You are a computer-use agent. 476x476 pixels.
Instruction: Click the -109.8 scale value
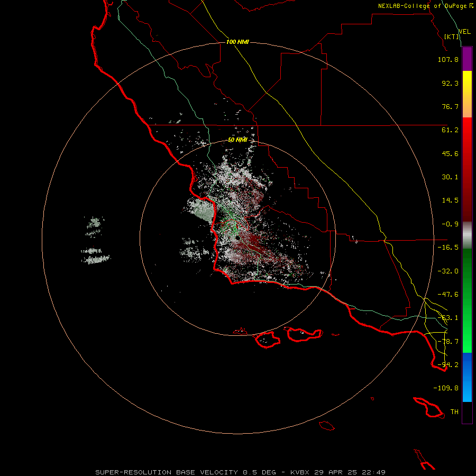446,388
